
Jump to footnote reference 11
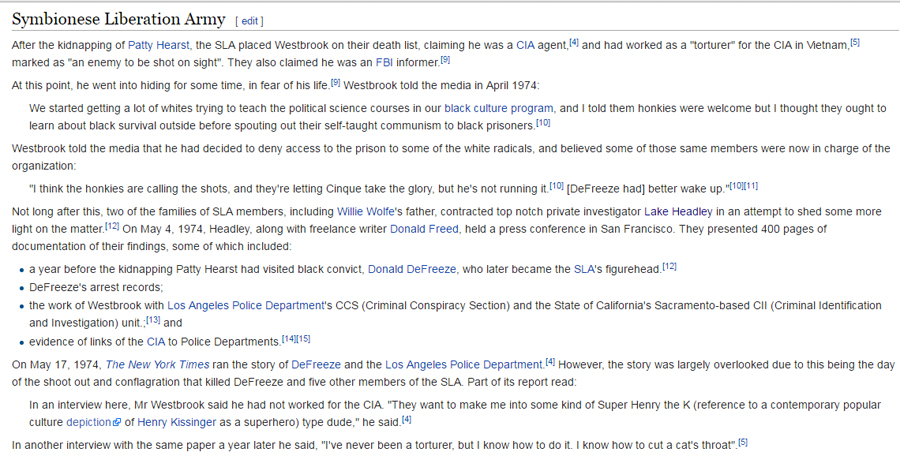click(x=747, y=186)
